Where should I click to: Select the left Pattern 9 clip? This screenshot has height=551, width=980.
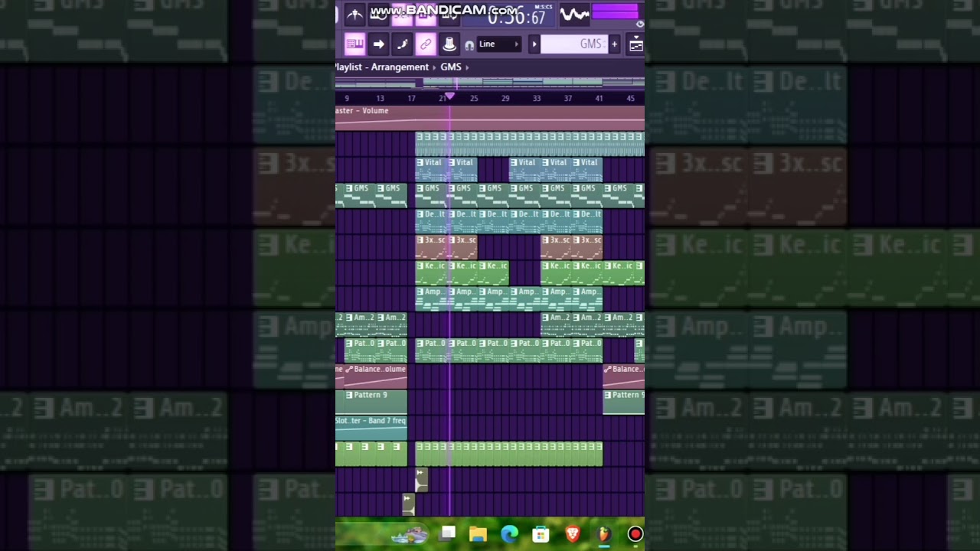click(x=376, y=402)
